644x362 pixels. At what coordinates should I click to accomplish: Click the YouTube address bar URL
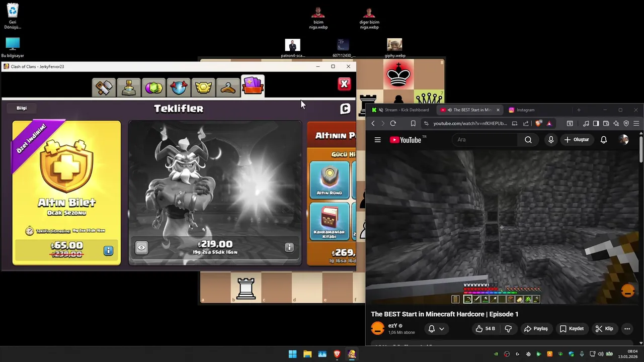[470, 123]
